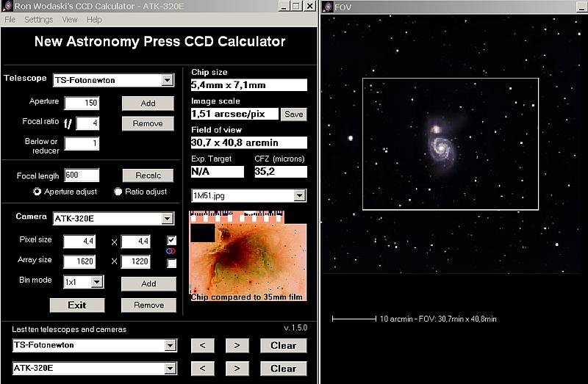Open the Bin mode 1x1 dropdown
This screenshot has height=384, width=588.
(96, 282)
